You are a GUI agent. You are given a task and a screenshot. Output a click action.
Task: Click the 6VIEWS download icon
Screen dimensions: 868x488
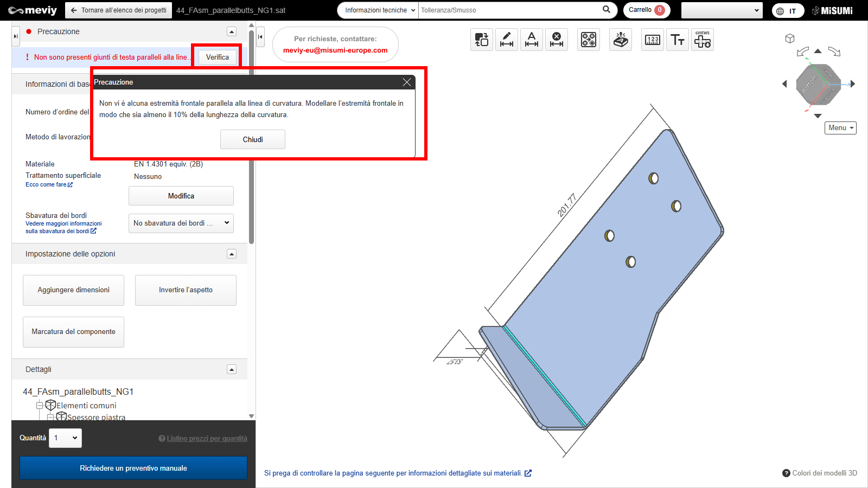703,40
